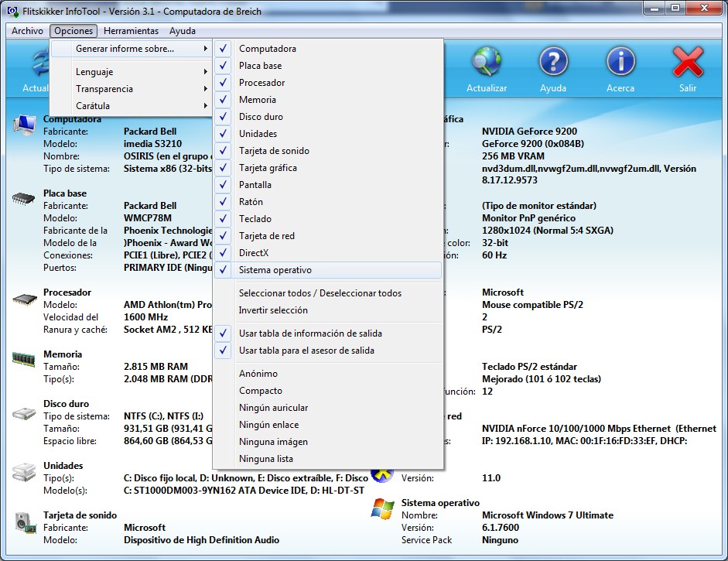728x561 pixels.
Task: Click the red Salir X icon
Action: click(x=688, y=61)
